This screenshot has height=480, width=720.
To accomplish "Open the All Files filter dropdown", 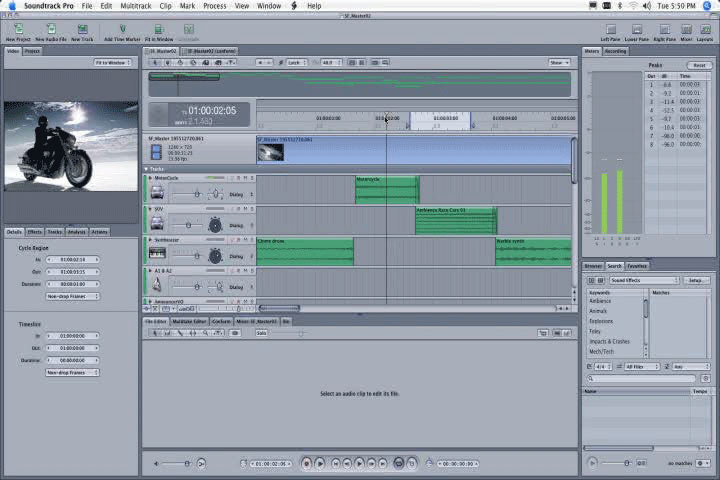I will (x=642, y=367).
